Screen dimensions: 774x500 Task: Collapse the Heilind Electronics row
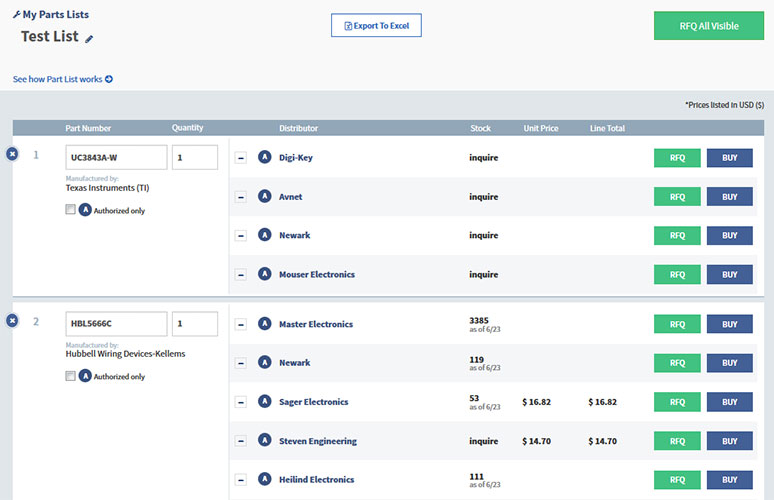tap(241, 480)
